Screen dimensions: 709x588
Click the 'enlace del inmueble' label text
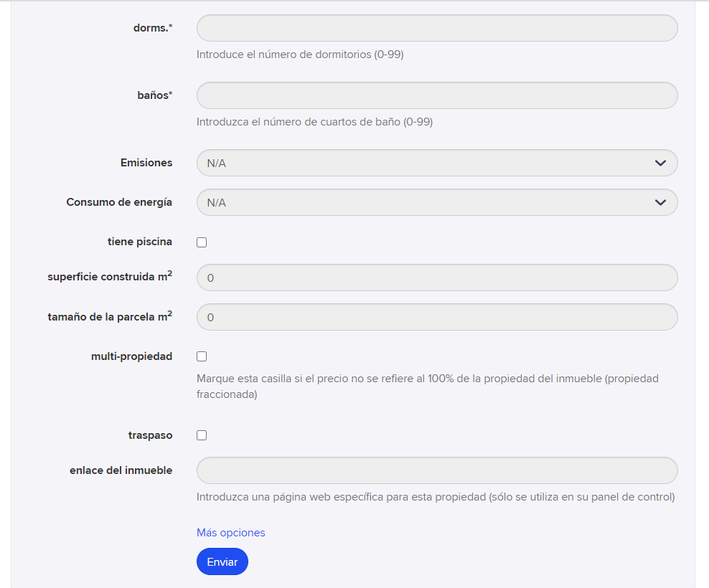click(x=121, y=470)
